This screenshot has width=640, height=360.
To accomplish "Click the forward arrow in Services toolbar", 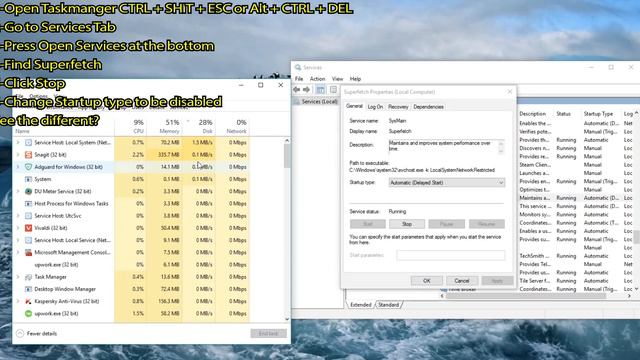I will pyautogui.click(x=306, y=89).
